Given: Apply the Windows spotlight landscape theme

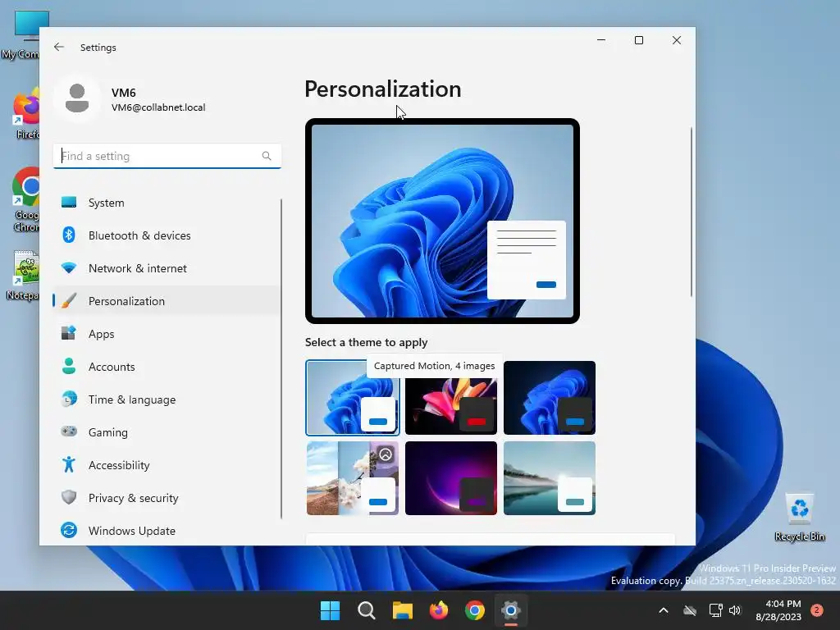Looking at the screenshot, I should click(x=353, y=478).
